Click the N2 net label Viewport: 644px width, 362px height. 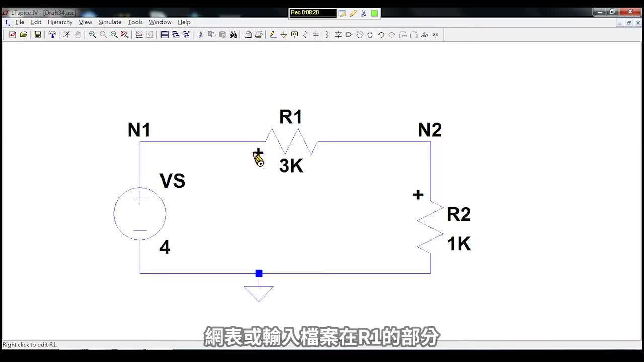pyautogui.click(x=430, y=130)
